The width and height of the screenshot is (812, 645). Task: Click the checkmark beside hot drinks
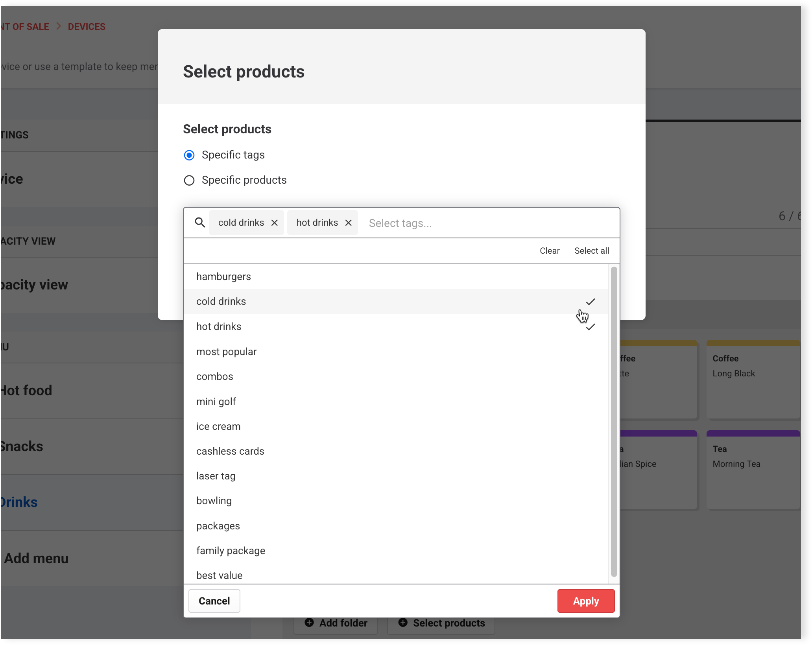tap(590, 327)
